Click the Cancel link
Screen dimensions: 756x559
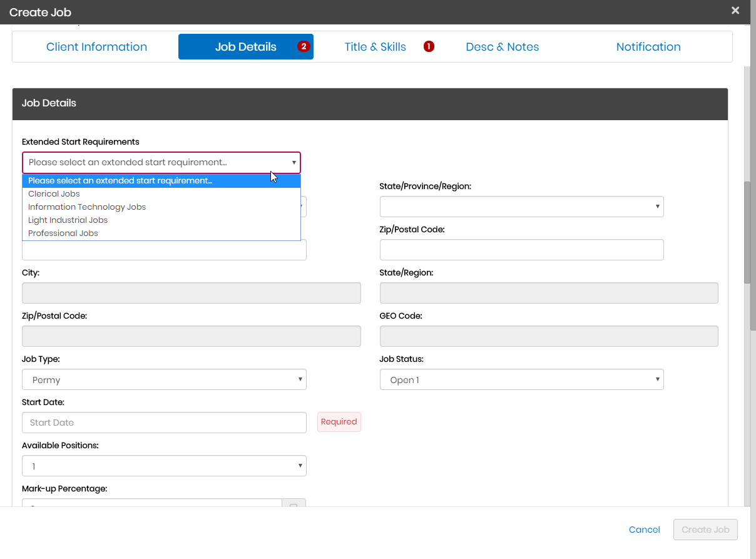pyautogui.click(x=644, y=530)
